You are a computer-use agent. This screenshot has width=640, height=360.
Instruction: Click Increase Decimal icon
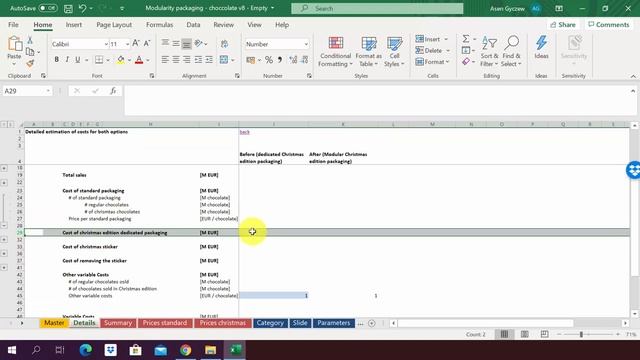293,60
